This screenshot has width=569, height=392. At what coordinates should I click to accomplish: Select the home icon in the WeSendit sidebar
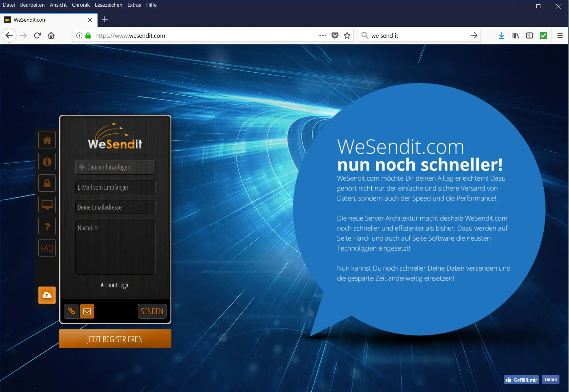click(47, 140)
